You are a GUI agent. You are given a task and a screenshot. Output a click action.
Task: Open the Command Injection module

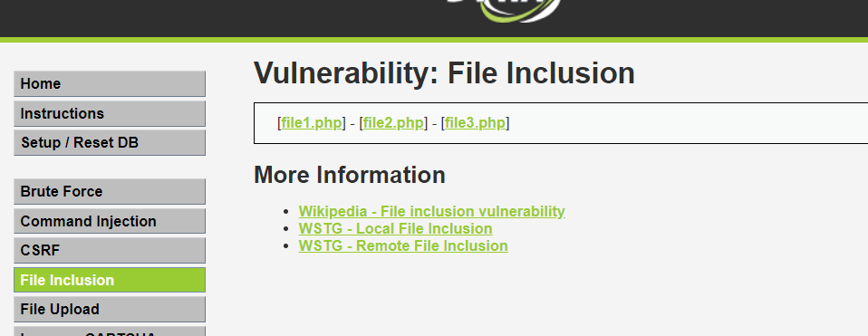(110, 221)
